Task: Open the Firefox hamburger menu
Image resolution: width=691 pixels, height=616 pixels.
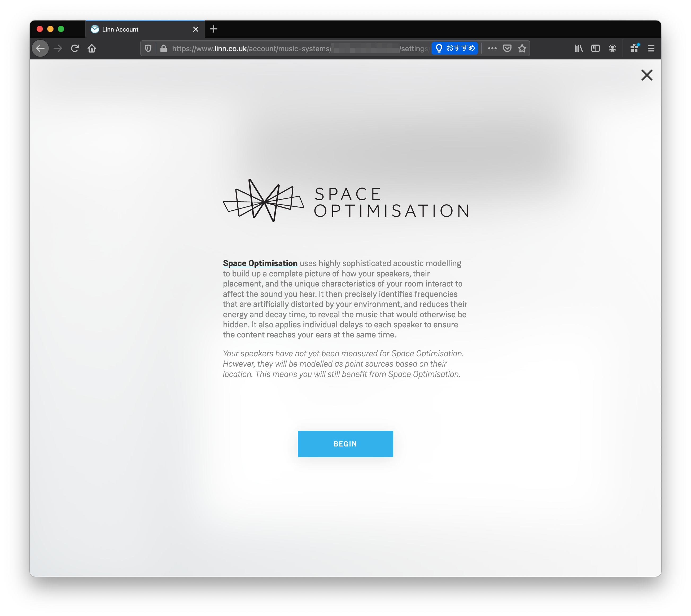Action: (651, 48)
